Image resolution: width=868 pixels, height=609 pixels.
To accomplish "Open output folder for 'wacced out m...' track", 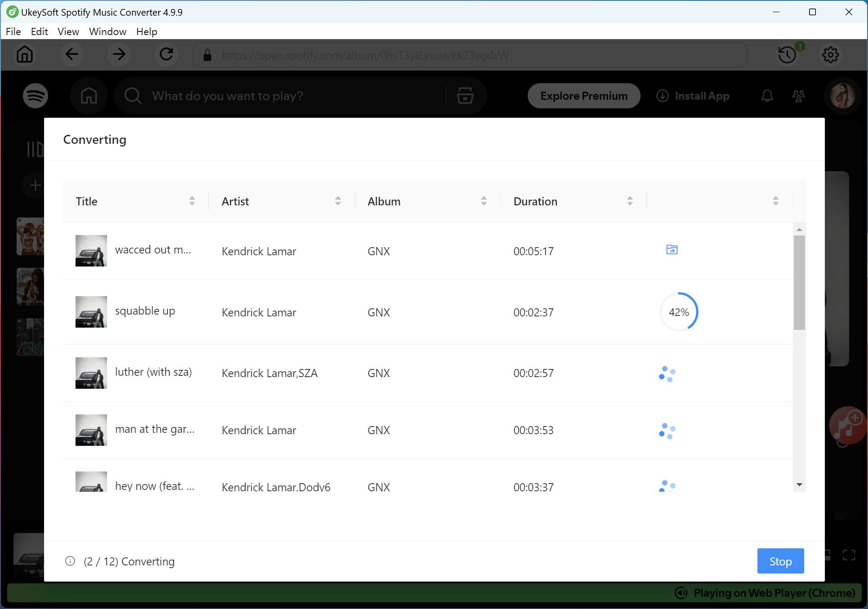I will point(672,250).
